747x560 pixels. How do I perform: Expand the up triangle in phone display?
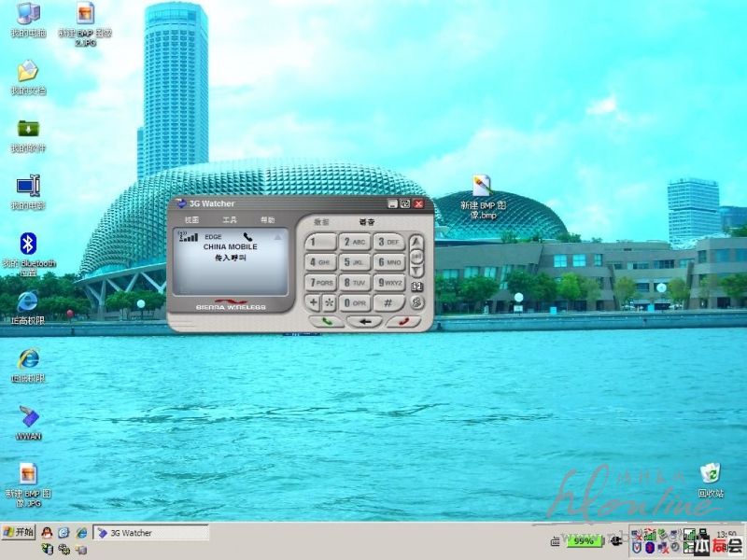click(x=277, y=238)
